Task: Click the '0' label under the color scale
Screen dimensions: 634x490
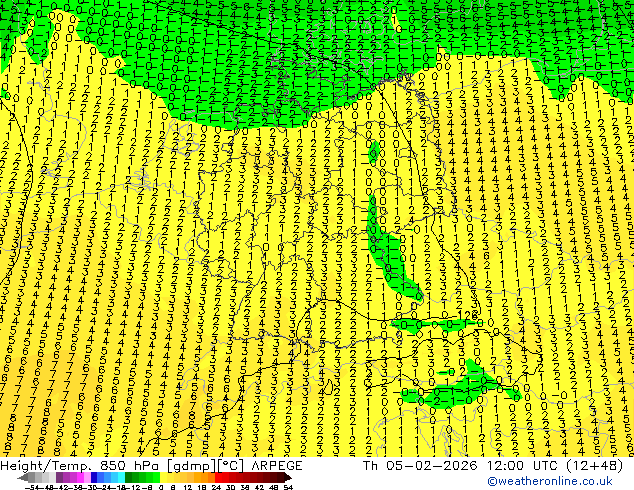Action: tap(161, 487)
